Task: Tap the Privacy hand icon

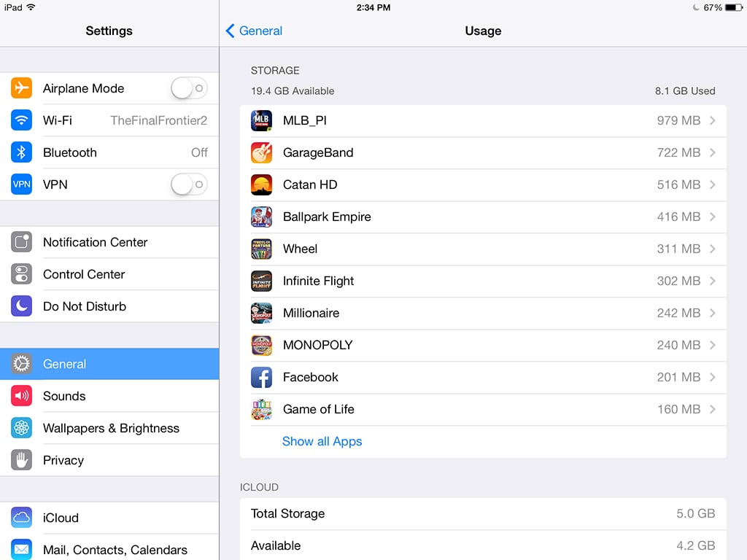Action: pyautogui.click(x=21, y=460)
